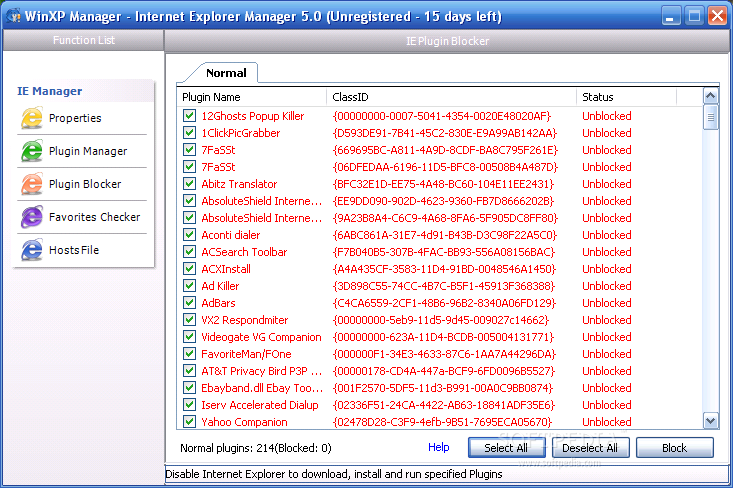Uncheck the 1ClickPicGrabber checkbox
The image size is (733, 488).
(x=189, y=133)
